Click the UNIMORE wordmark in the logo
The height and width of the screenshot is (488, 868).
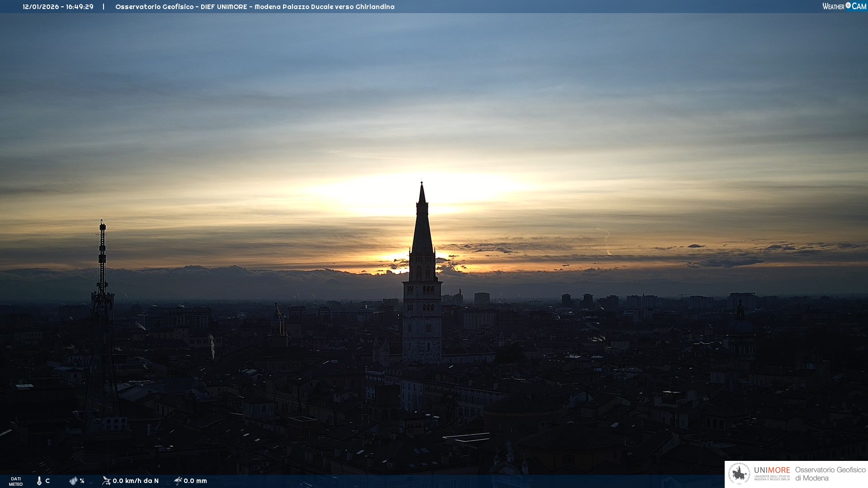pos(772,470)
